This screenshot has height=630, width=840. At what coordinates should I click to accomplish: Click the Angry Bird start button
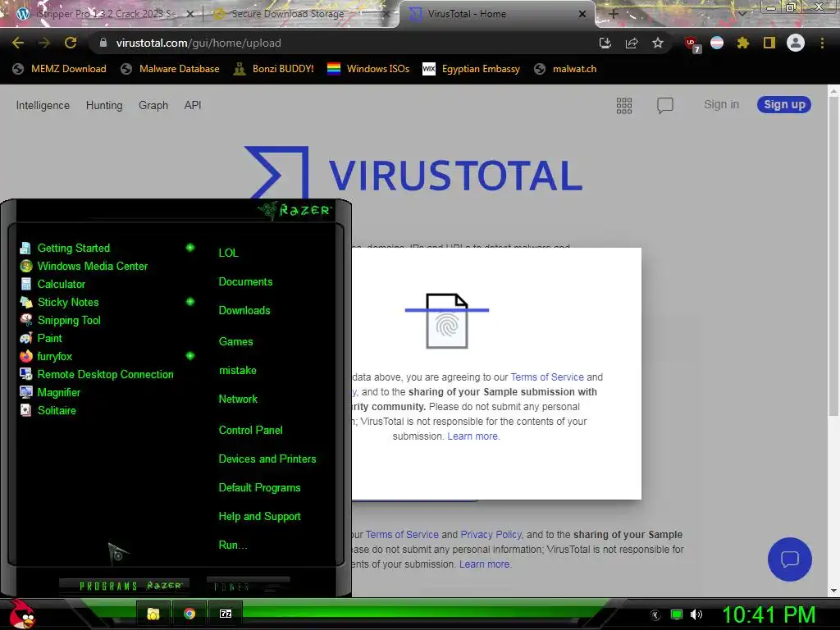(22, 614)
